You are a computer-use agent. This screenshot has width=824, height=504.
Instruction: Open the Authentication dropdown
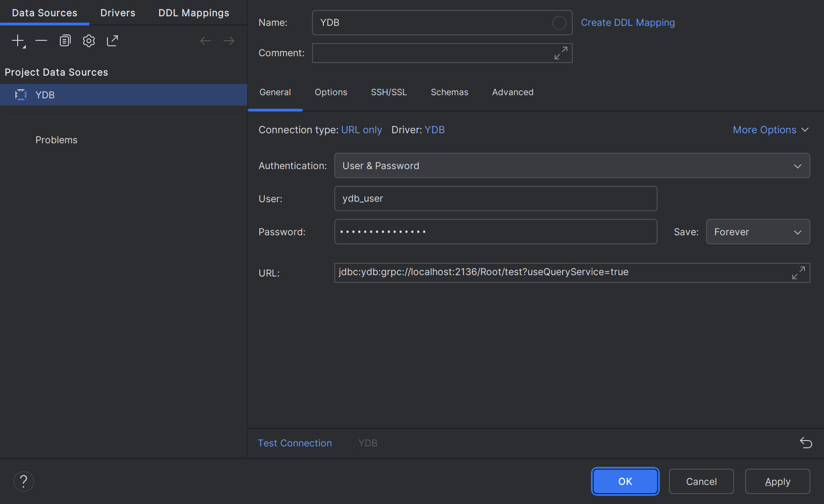pyautogui.click(x=572, y=166)
